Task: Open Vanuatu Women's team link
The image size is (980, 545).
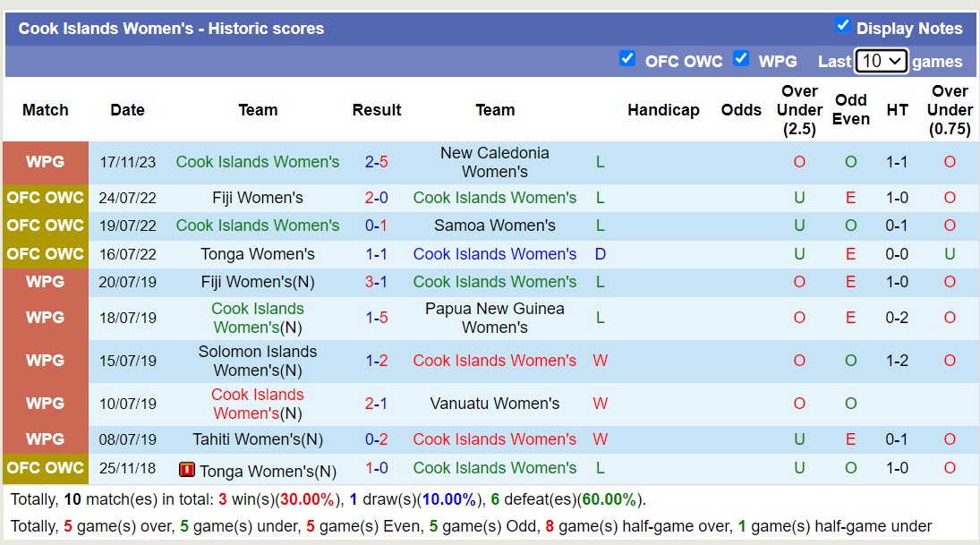Action: tap(495, 404)
